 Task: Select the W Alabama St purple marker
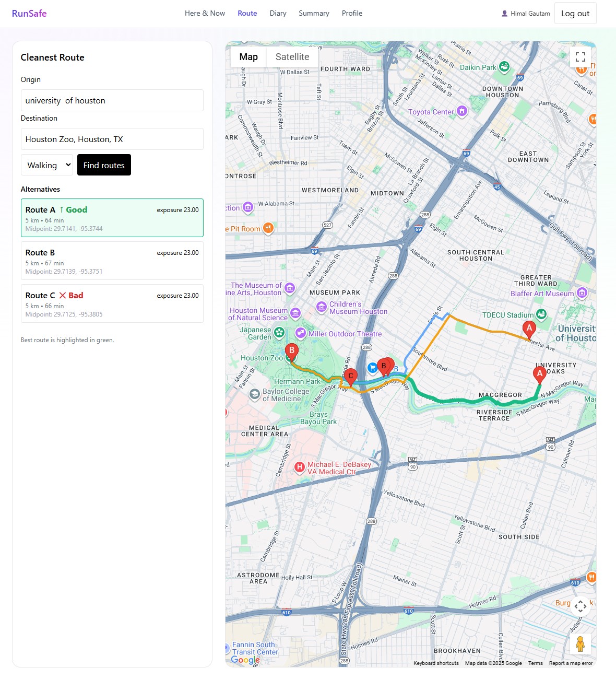tap(248, 208)
